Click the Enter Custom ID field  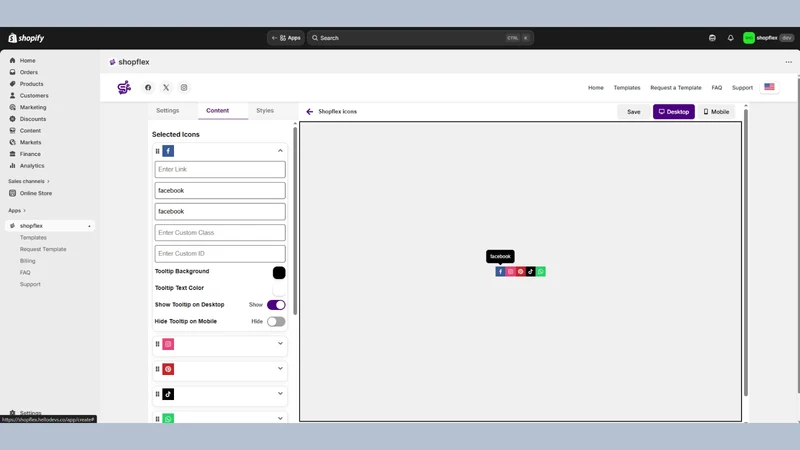(x=220, y=254)
